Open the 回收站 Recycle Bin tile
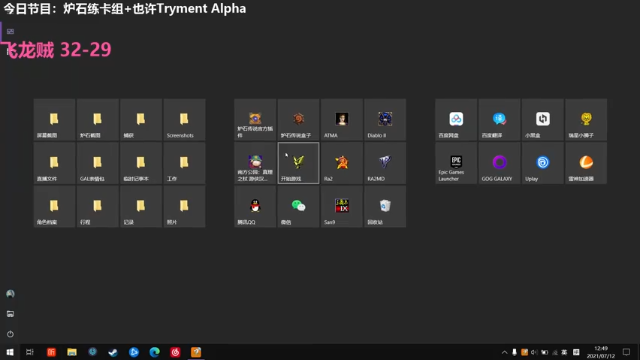This screenshot has height=360, width=640. (x=385, y=207)
